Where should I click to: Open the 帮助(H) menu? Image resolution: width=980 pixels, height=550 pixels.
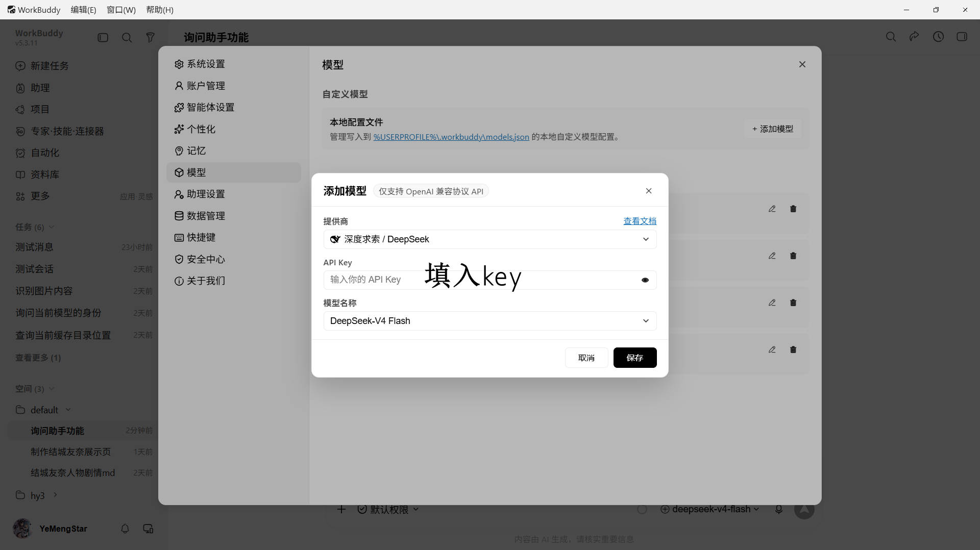[x=160, y=10]
